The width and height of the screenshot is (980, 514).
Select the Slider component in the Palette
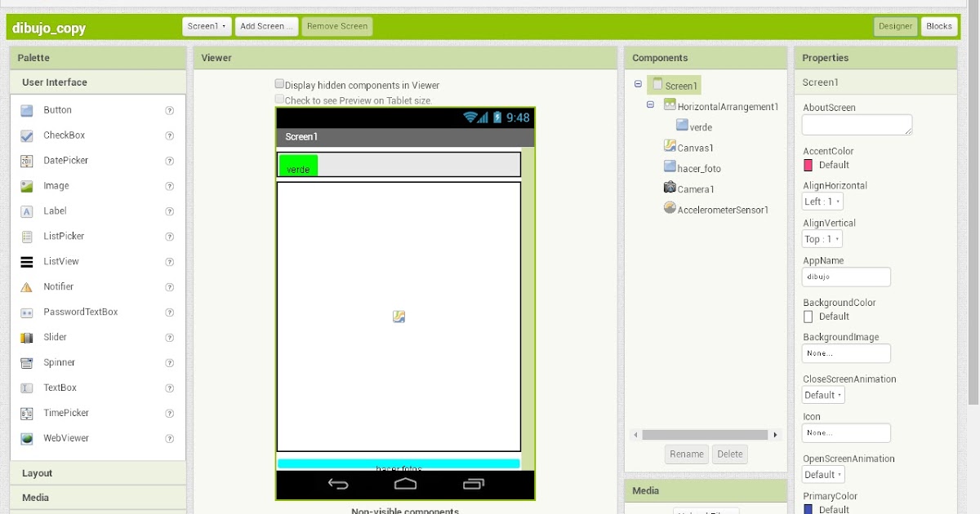tap(55, 337)
